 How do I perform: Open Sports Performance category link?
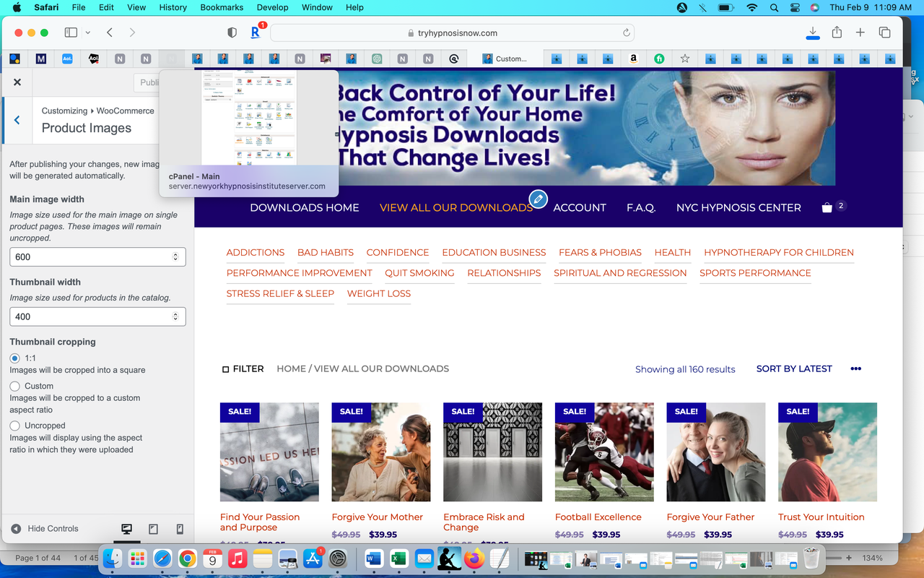[x=755, y=272]
